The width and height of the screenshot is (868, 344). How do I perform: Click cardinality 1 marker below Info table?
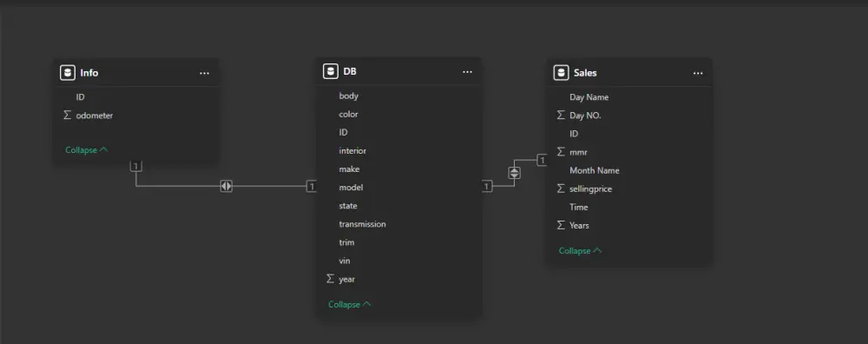point(136,166)
